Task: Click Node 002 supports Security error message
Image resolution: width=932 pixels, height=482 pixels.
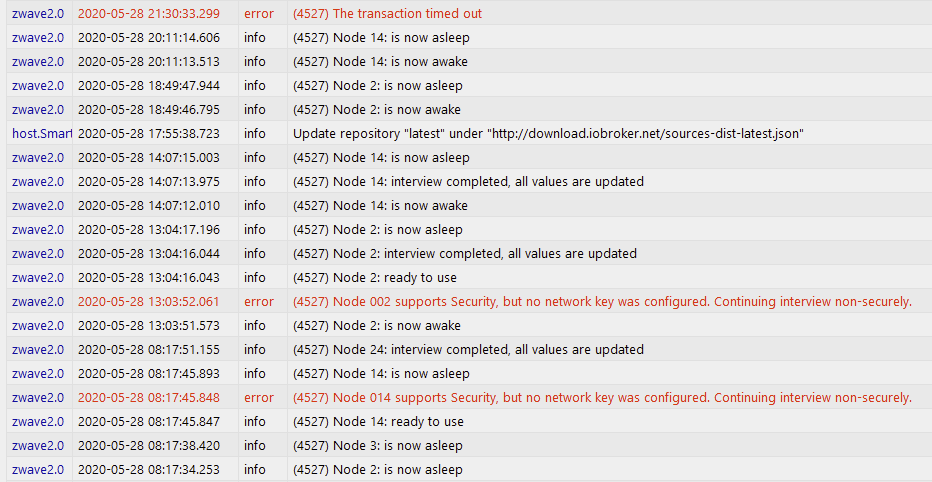Action: [x=602, y=301]
